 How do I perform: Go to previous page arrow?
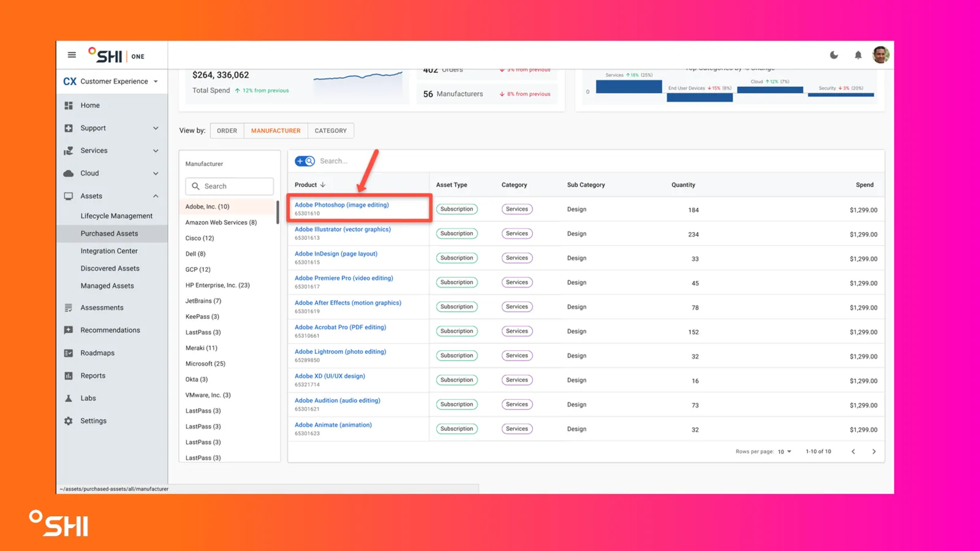[853, 452]
